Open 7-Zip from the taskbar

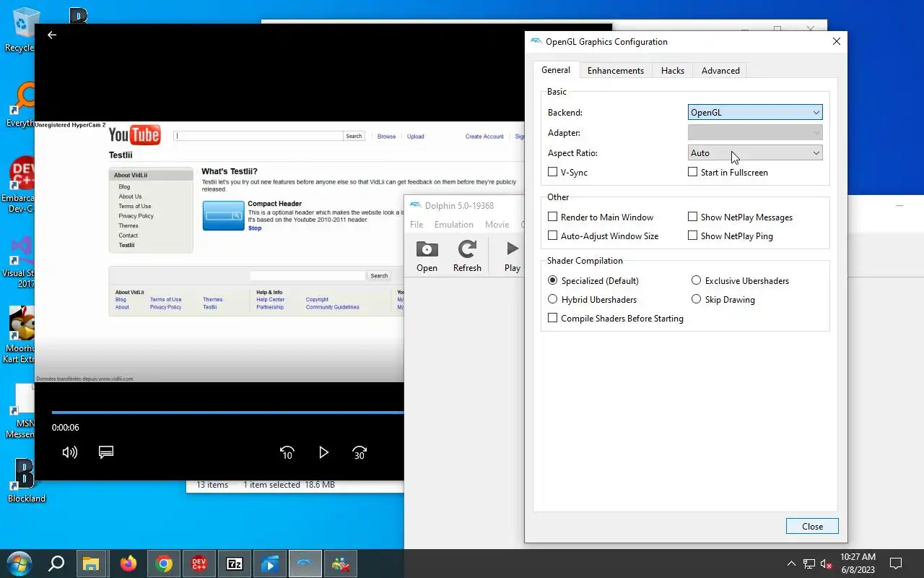pos(235,564)
